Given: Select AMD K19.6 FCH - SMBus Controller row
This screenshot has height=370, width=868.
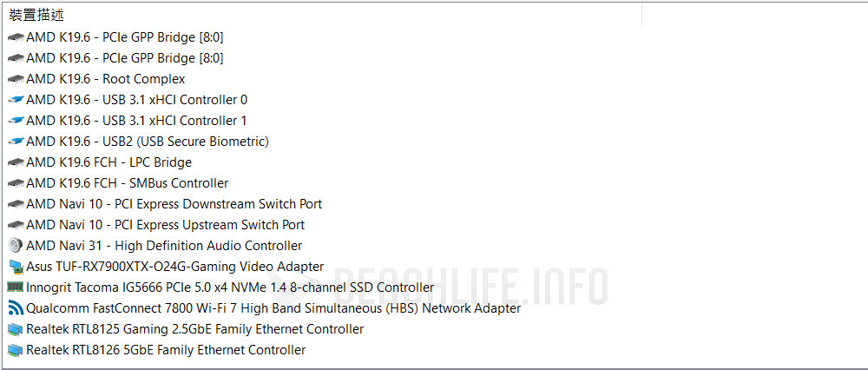Looking at the screenshot, I should (127, 183).
